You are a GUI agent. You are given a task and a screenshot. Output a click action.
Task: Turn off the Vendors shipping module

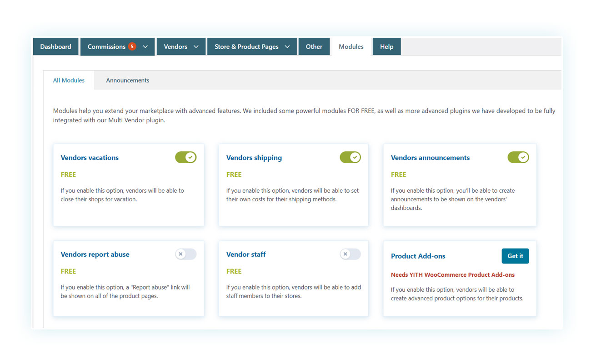click(350, 157)
